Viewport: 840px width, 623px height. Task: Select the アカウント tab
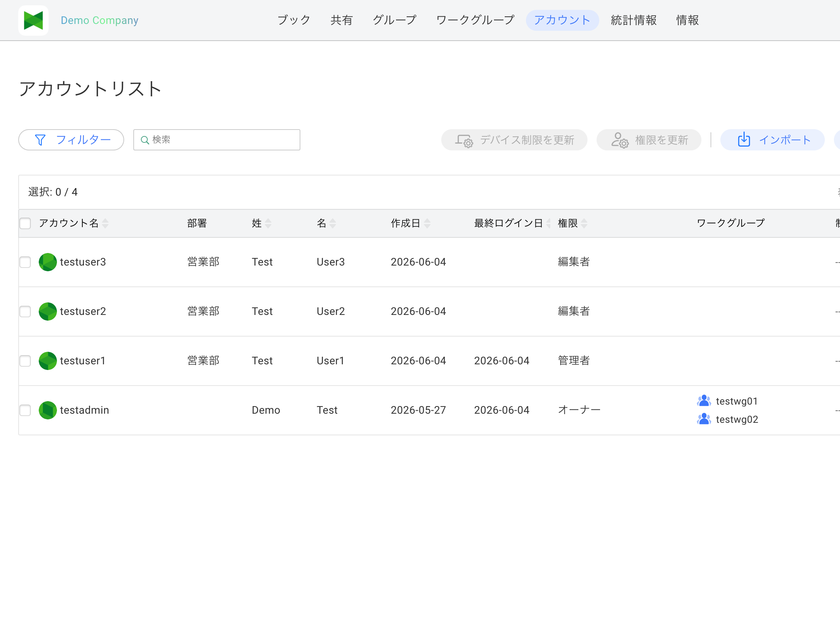(x=562, y=20)
